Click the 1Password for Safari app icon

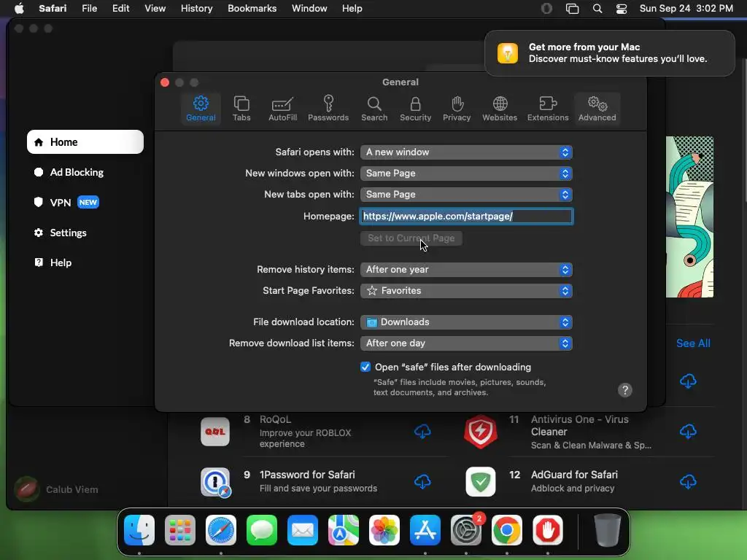215,482
